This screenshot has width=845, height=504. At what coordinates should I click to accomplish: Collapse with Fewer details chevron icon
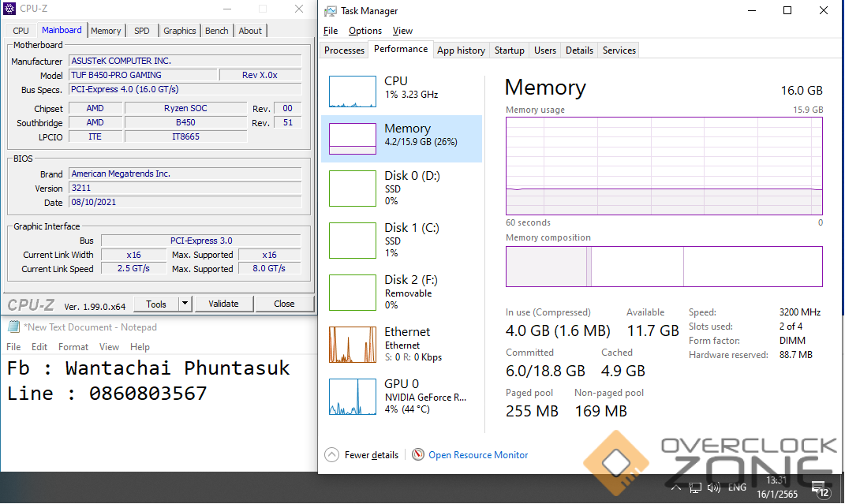tap(331, 454)
